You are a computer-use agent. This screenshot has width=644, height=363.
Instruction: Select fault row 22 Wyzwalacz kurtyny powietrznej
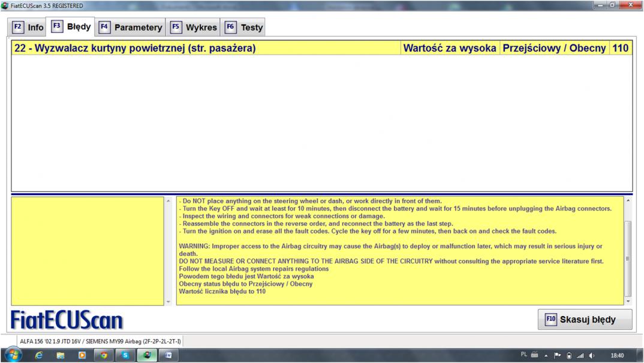(321, 48)
